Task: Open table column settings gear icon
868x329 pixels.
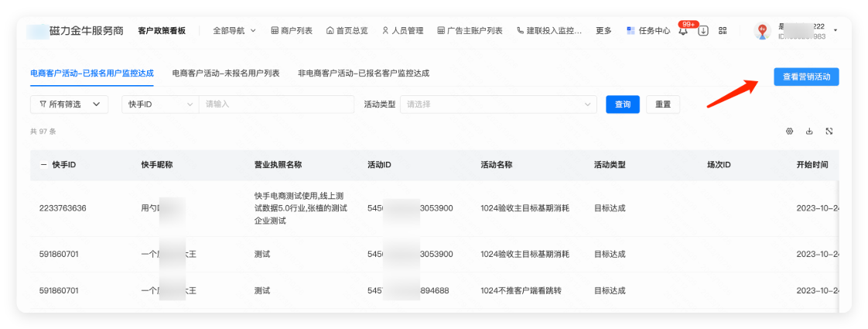Action: (x=789, y=132)
